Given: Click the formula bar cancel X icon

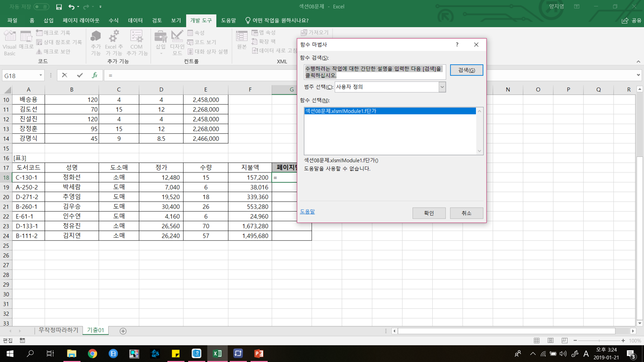Looking at the screenshot, I should coord(64,75).
